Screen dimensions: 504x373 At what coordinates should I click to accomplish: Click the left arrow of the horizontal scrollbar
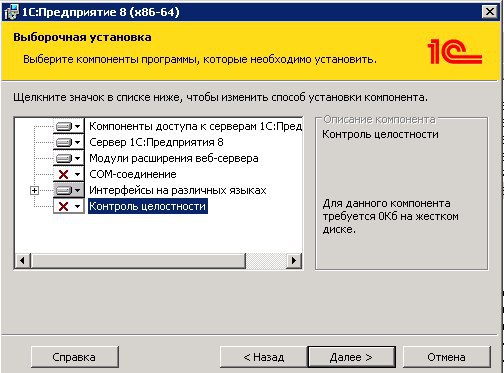coord(23,260)
